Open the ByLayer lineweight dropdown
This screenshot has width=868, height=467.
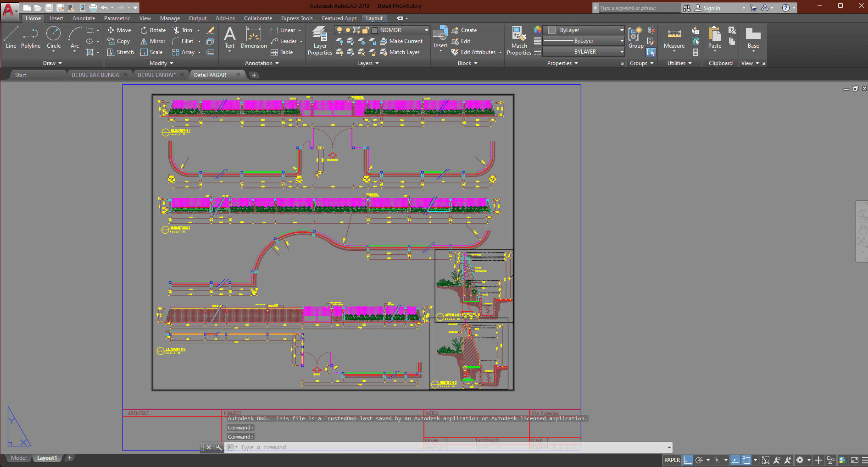622,41
